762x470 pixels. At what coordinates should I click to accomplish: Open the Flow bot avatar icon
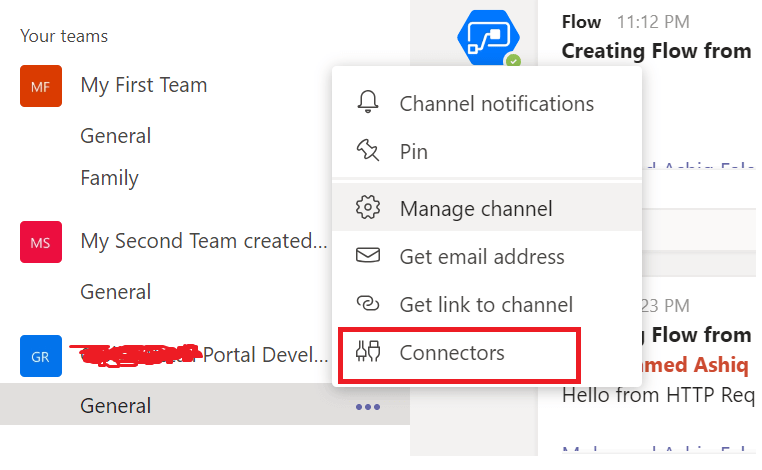click(x=487, y=37)
